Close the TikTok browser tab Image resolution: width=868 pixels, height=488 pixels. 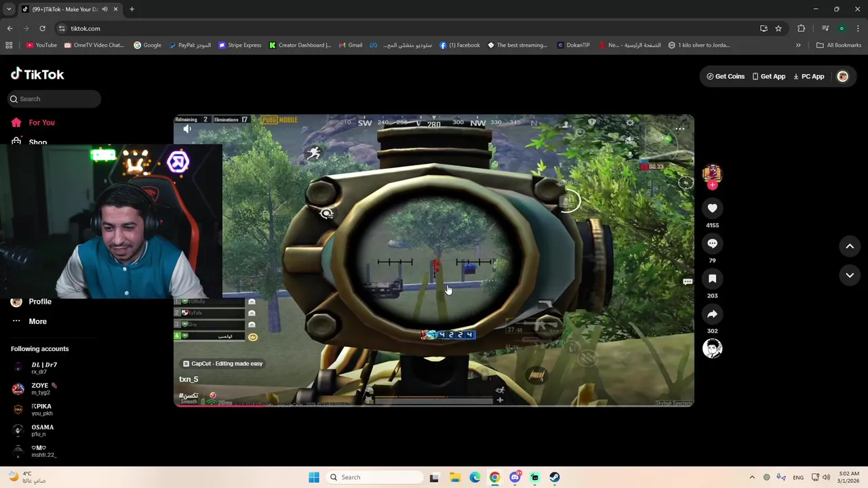click(x=115, y=9)
